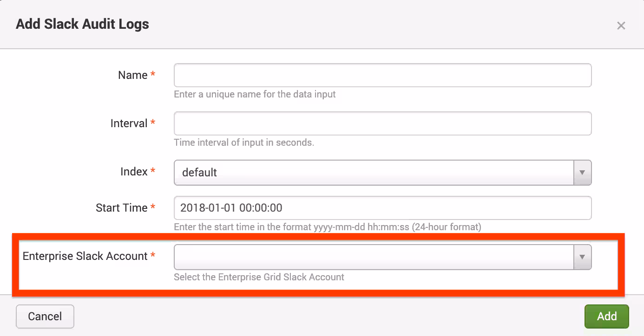Screen dimensions: 644x336
Task: Click the Index label
Action: 134,172
